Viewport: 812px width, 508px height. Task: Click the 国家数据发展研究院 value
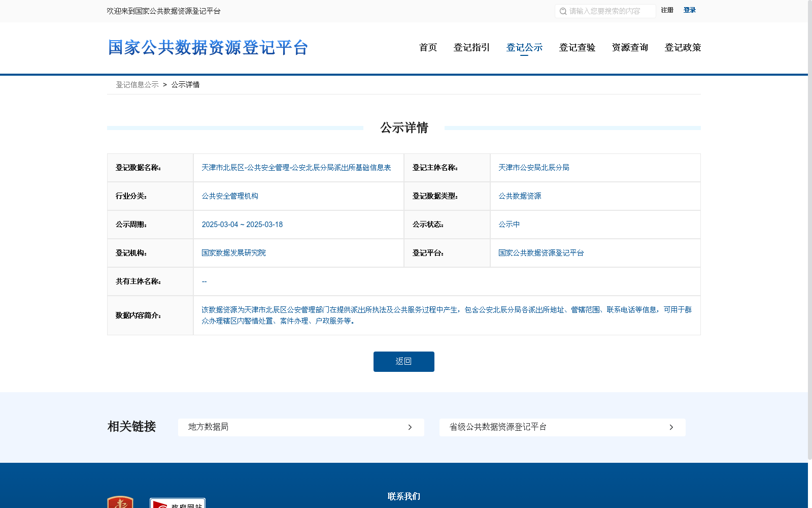click(233, 253)
